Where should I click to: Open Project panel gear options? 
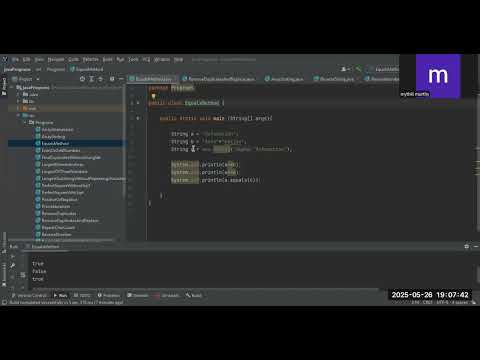(x=112, y=79)
